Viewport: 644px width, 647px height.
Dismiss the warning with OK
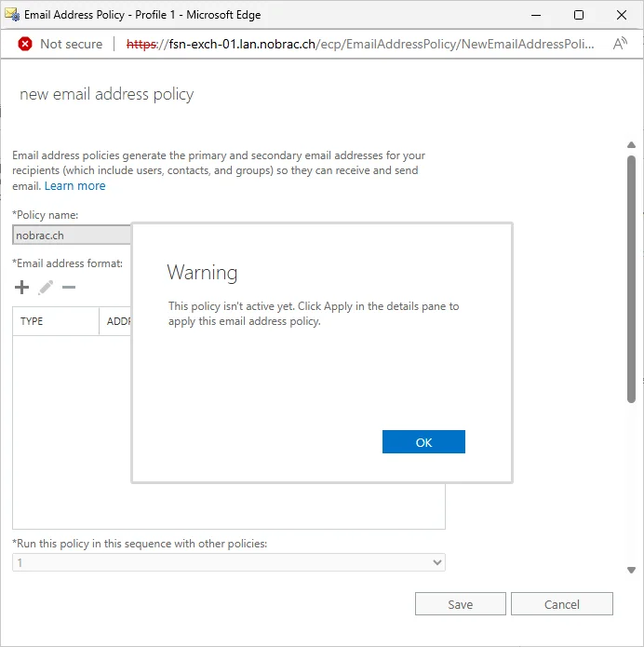(x=423, y=442)
